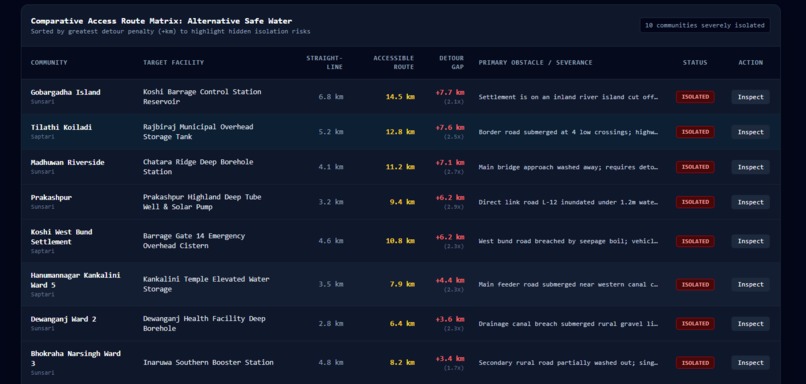Click the 4.1 km straight-line distance
Image resolution: width=806 pixels, height=384 pixels.
pos(331,167)
